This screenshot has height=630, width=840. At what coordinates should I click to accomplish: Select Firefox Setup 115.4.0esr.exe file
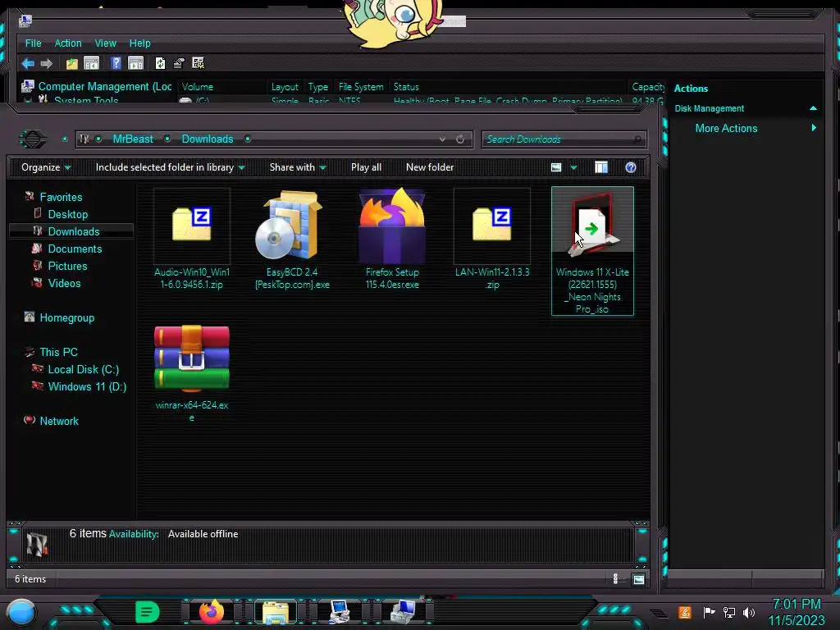392,240
